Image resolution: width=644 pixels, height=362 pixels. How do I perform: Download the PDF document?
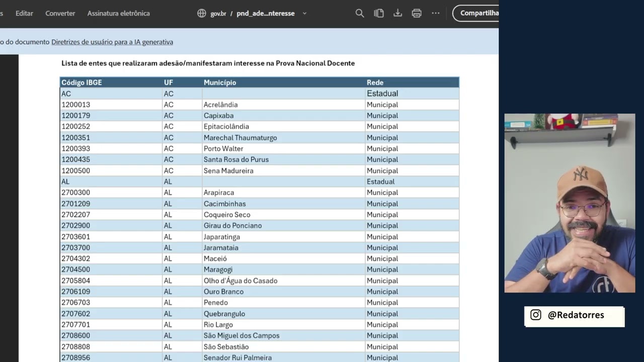point(397,14)
